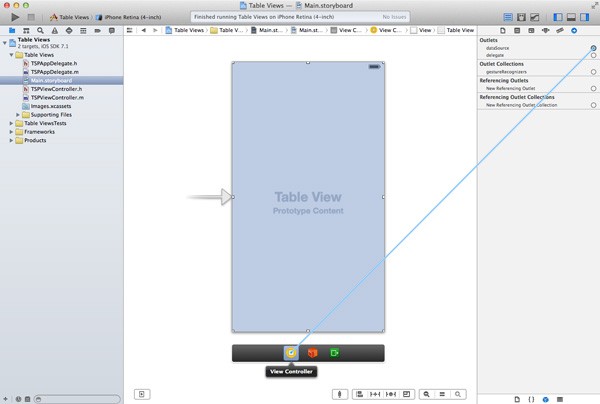
Task: Open the Pin constraints menu
Action: coord(375,394)
